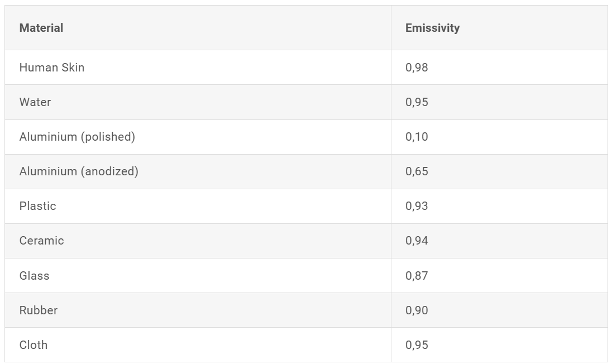Select the 0,90 emissivity value
Image resolution: width=612 pixels, height=364 pixels.
tap(417, 310)
